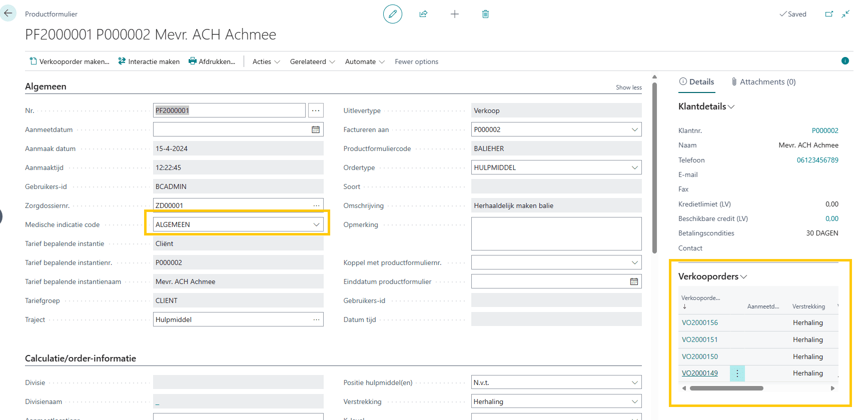Click the trash delete icon

[x=485, y=14]
